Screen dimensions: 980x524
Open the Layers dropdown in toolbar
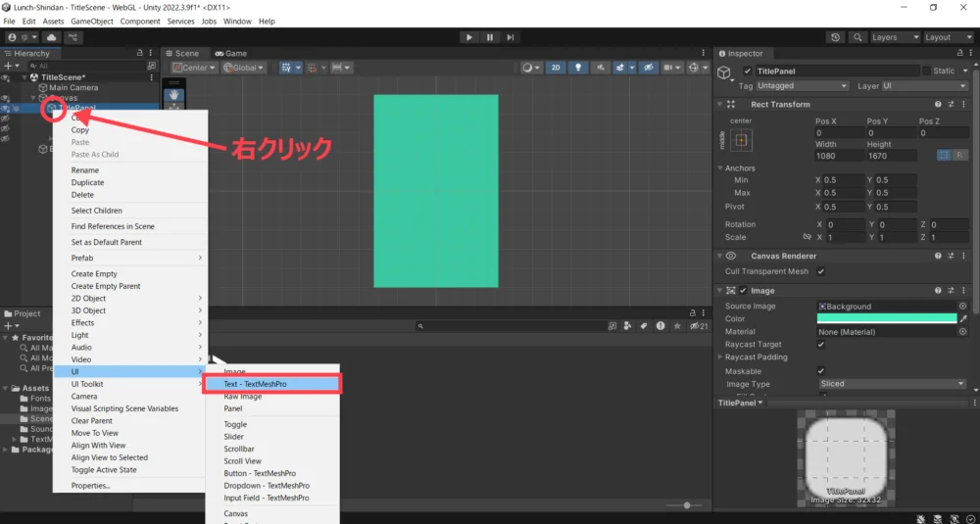[896, 37]
